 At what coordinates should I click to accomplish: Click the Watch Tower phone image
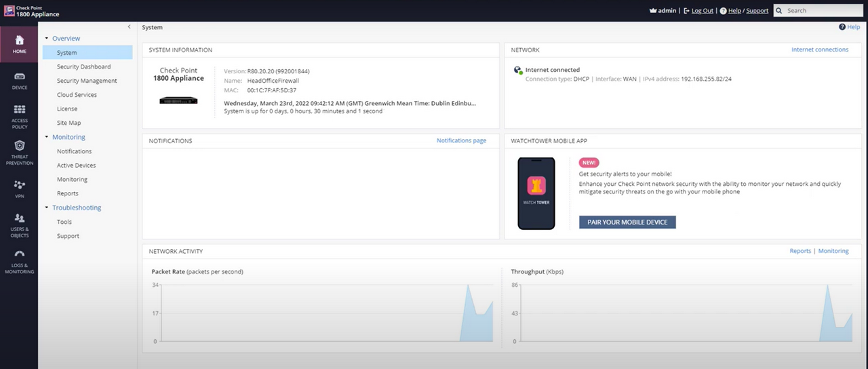[x=536, y=193]
